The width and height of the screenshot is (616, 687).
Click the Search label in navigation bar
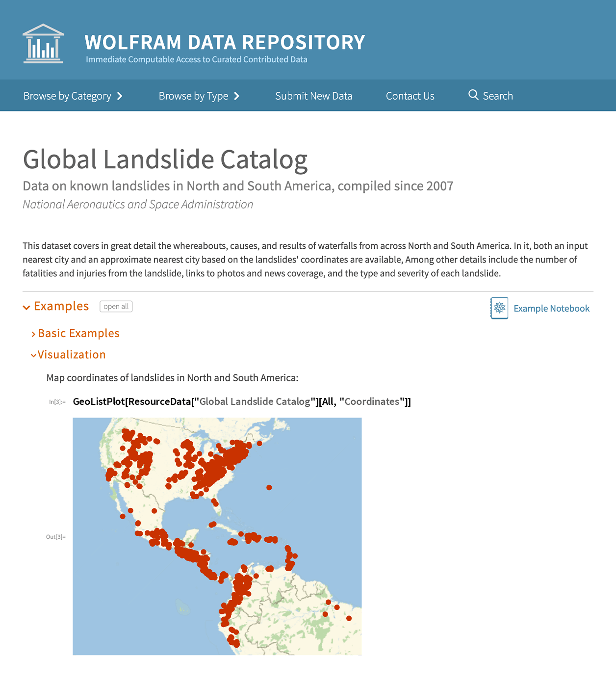coord(498,96)
